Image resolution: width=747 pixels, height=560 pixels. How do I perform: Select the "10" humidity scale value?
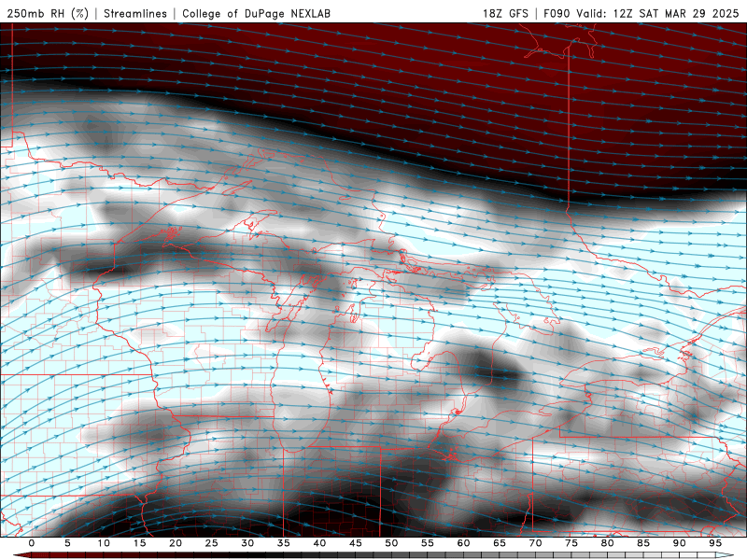point(104,543)
